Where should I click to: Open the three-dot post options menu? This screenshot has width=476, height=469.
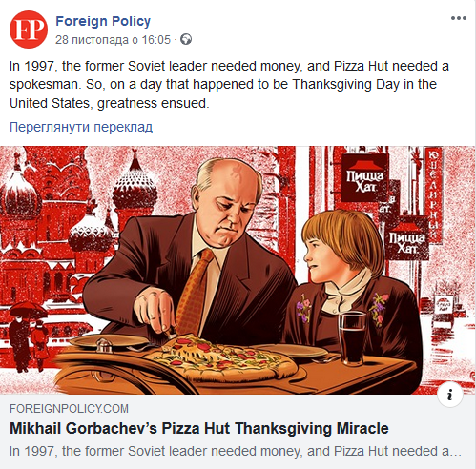pos(459,18)
